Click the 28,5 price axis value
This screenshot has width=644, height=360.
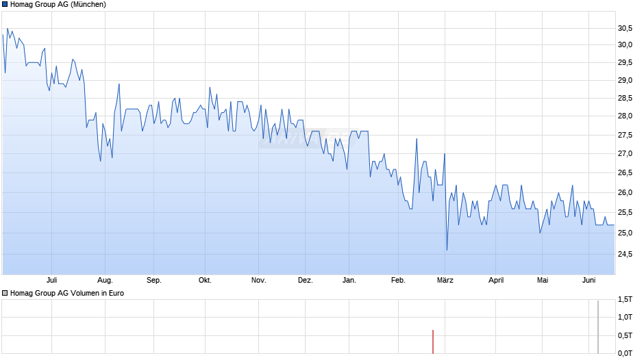click(625, 98)
